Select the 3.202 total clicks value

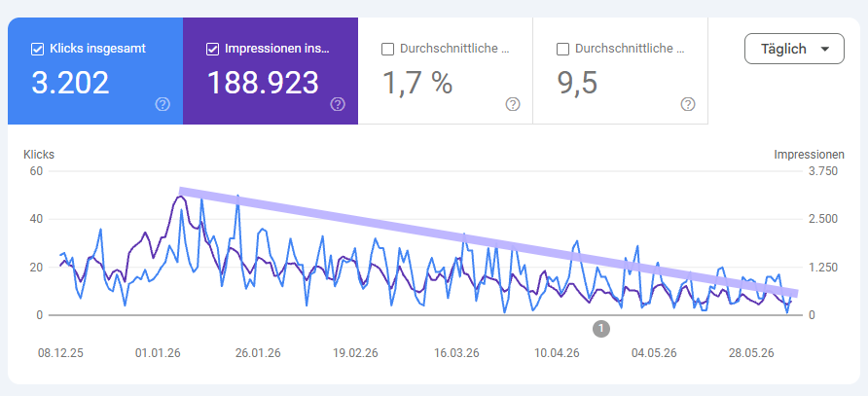[70, 83]
